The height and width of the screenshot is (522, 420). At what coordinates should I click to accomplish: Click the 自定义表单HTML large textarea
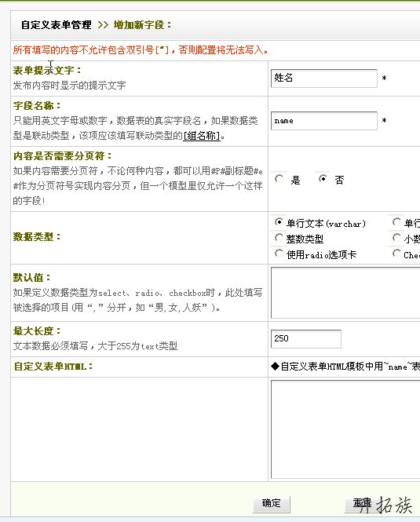pyautogui.click(x=345, y=429)
